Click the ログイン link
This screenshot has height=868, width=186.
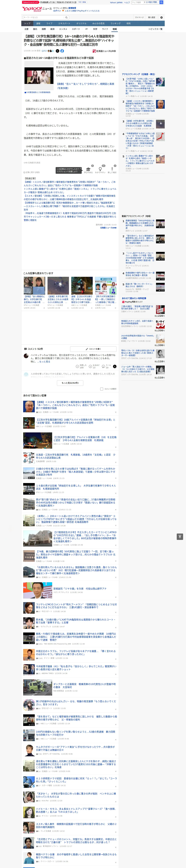57,11
